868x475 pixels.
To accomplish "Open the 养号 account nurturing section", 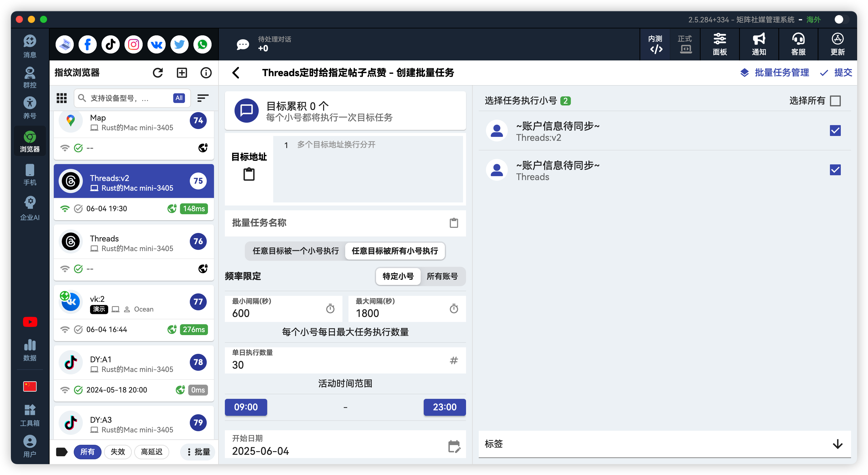I will click(30, 108).
